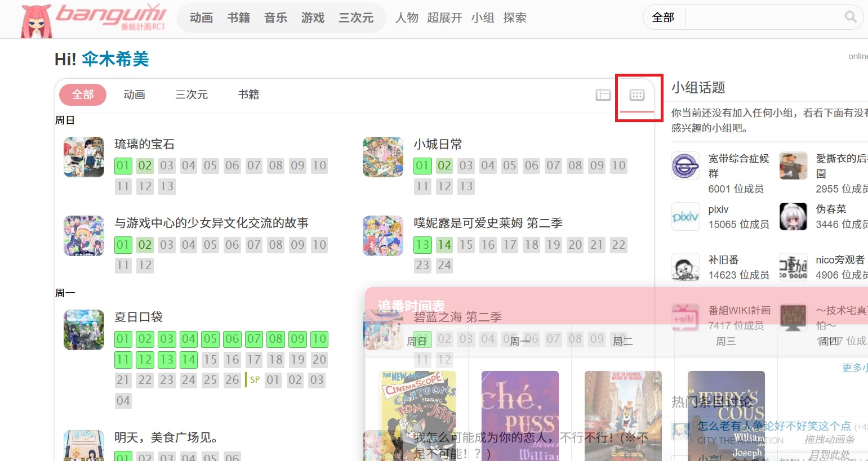Image resolution: width=868 pixels, height=461 pixels.
Task: Select the 三次元 filter tab
Action: point(192,95)
